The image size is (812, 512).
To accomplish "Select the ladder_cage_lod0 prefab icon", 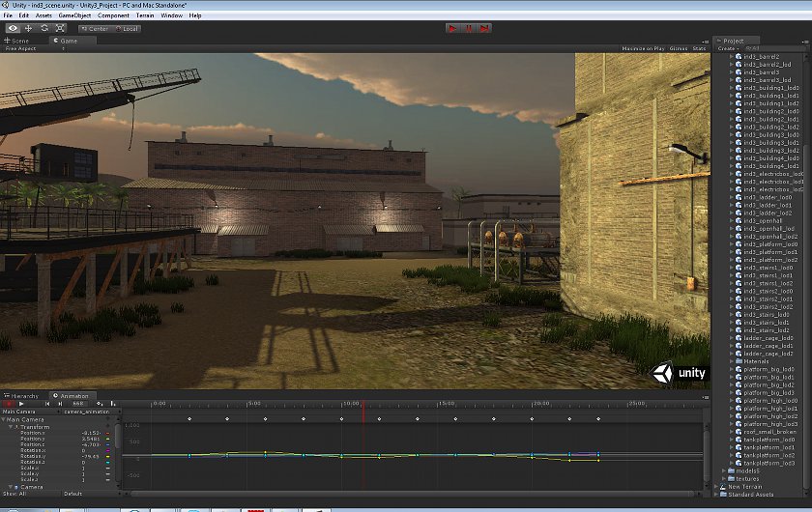I will (739, 338).
